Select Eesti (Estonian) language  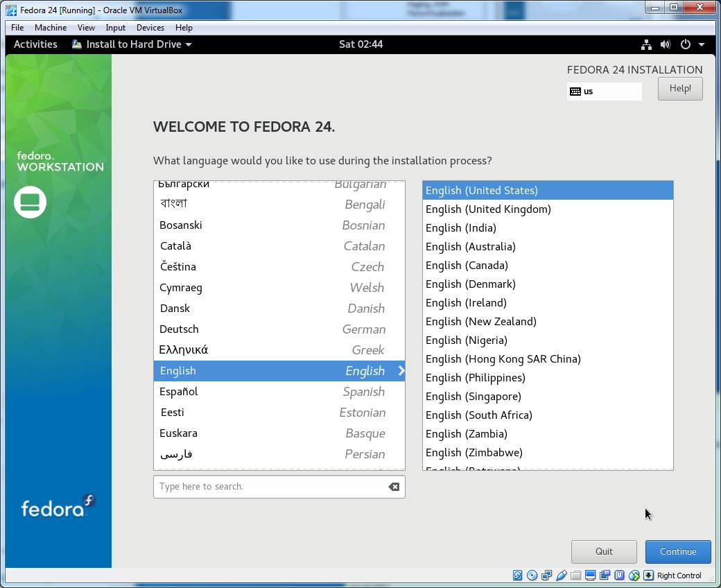coord(279,413)
